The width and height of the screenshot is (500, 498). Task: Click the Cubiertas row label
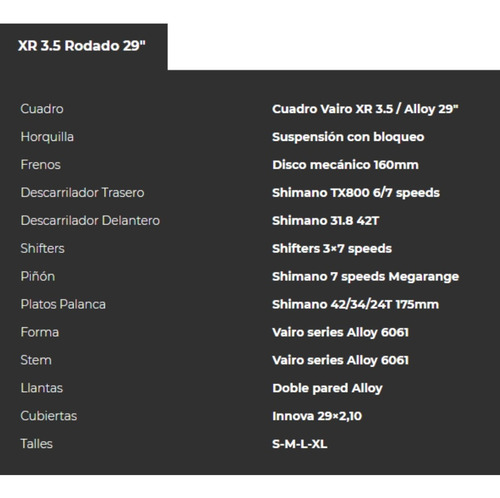tap(49, 416)
